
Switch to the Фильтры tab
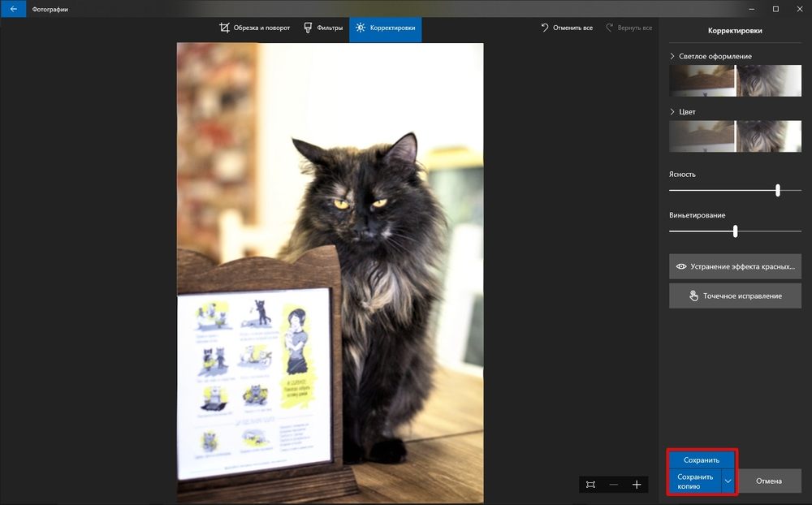(x=322, y=28)
